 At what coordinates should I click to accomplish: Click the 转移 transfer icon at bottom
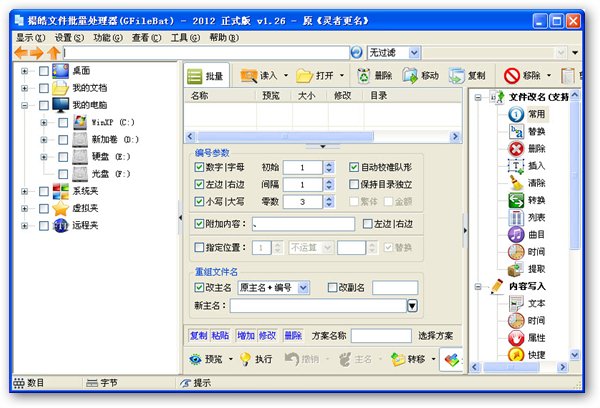click(398, 359)
